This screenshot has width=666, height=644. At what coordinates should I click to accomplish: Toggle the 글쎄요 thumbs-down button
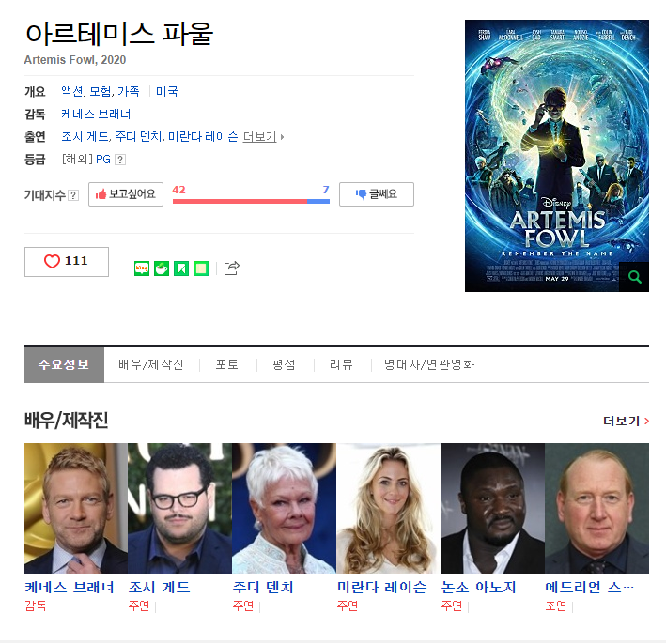coord(377,194)
